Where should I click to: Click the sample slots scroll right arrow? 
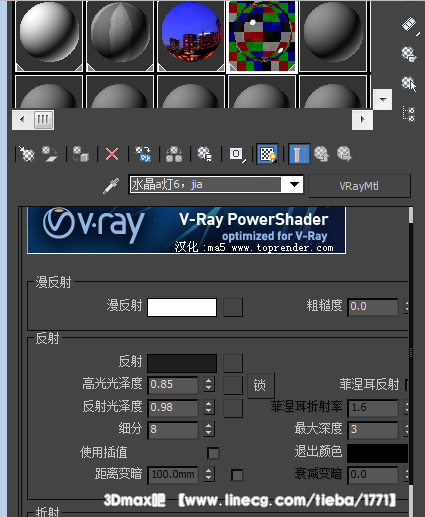(362, 119)
